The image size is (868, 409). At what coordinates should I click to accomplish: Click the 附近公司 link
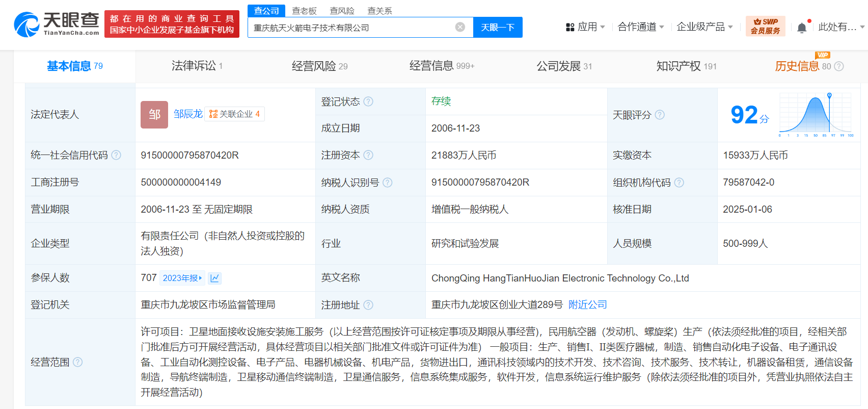(x=587, y=304)
